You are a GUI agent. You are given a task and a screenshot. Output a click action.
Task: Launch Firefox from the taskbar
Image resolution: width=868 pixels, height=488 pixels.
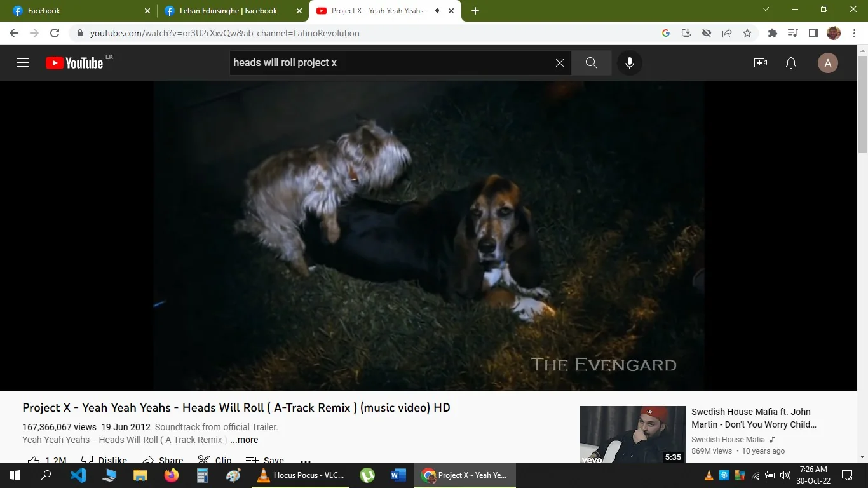point(172,475)
